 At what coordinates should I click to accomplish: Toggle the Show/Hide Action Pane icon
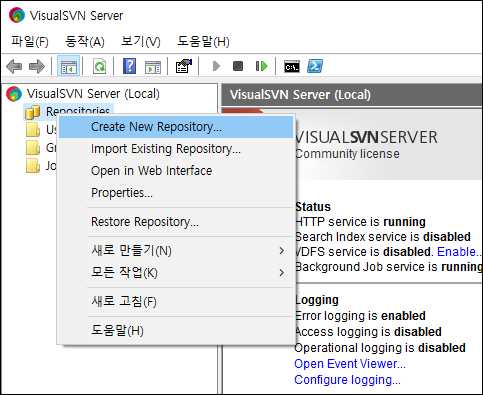pos(153,67)
